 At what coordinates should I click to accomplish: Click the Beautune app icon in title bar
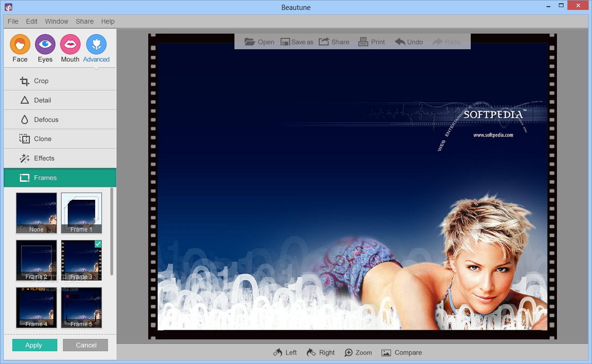coord(9,7)
